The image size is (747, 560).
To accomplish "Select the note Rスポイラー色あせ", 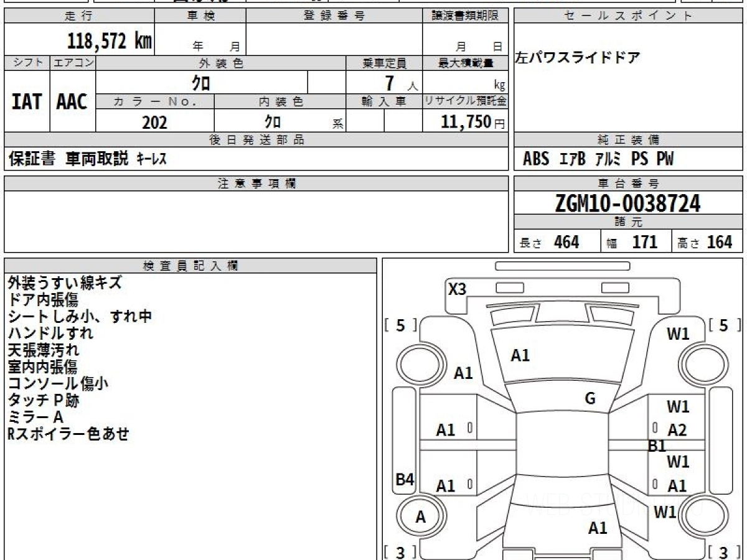I will (68, 434).
